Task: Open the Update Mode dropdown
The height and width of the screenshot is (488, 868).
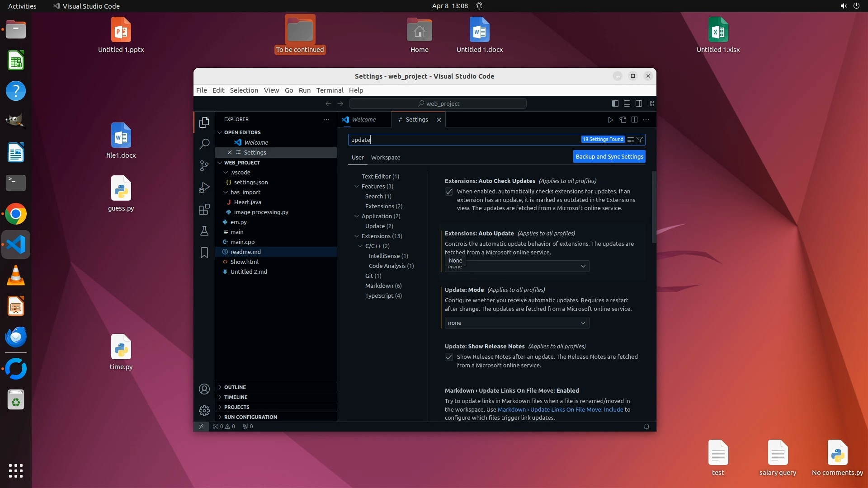Action: click(x=517, y=323)
